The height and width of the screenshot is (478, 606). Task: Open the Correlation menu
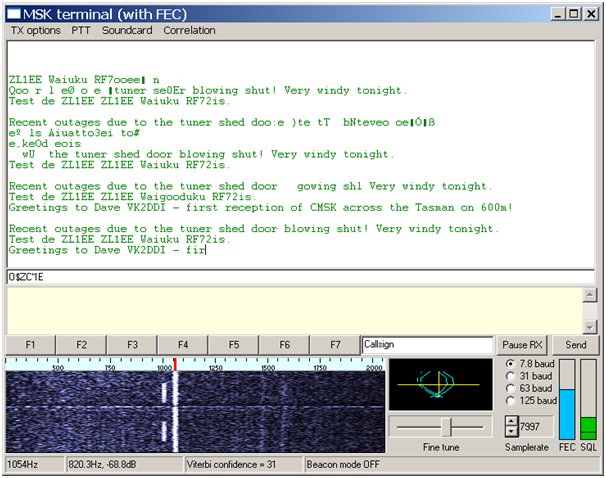coord(189,30)
